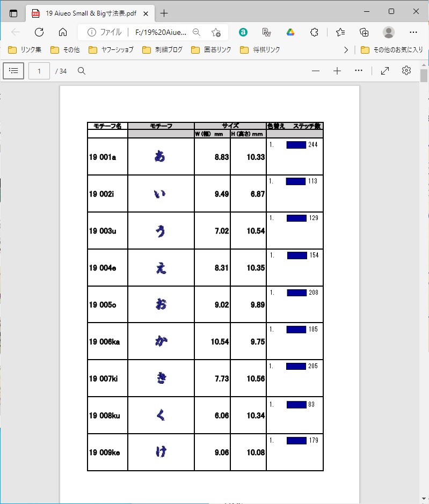429x504 pixels.
Task: Click height value 6.87
Action: coord(258,194)
